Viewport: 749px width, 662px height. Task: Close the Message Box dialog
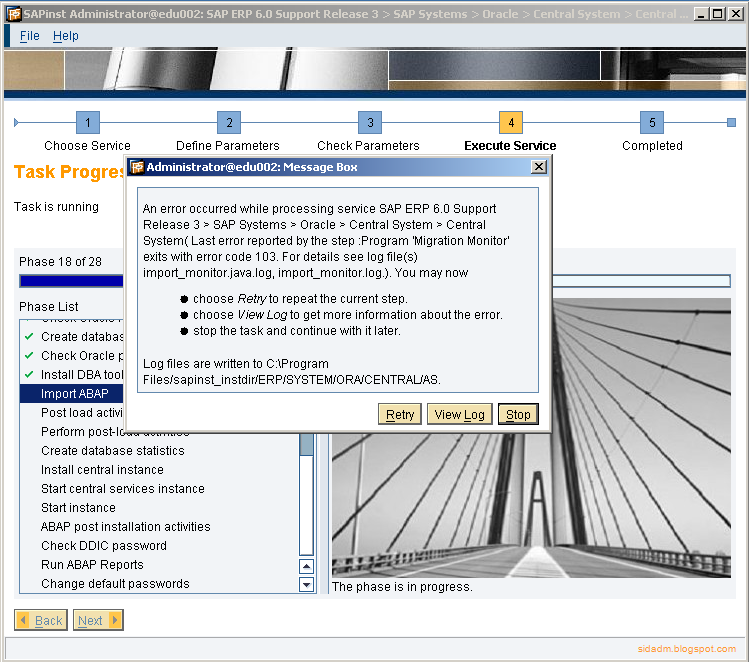[x=539, y=167]
